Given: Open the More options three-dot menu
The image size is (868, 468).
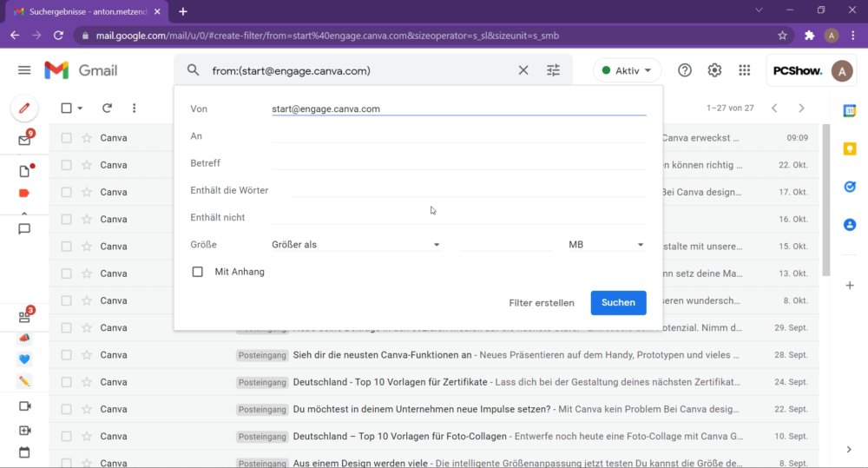Looking at the screenshot, I should pos(134,108).
